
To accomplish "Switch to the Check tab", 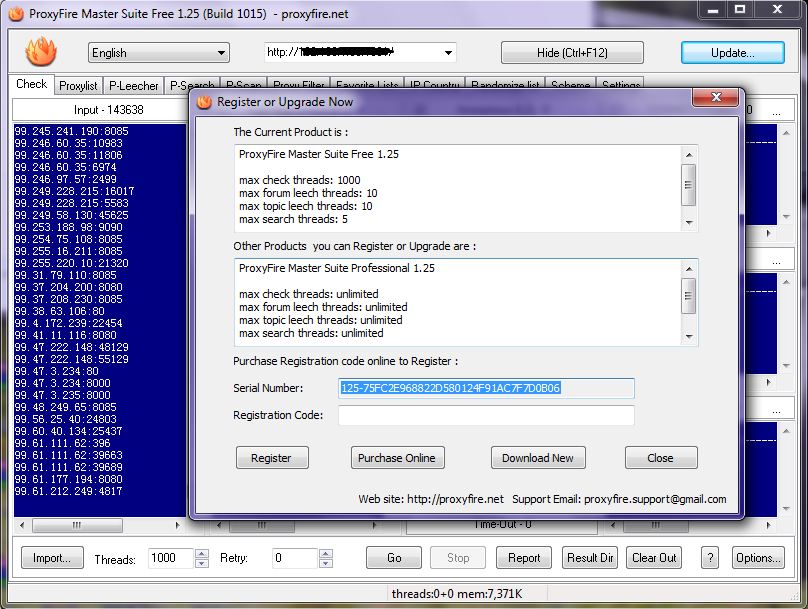I will point(31,84).
